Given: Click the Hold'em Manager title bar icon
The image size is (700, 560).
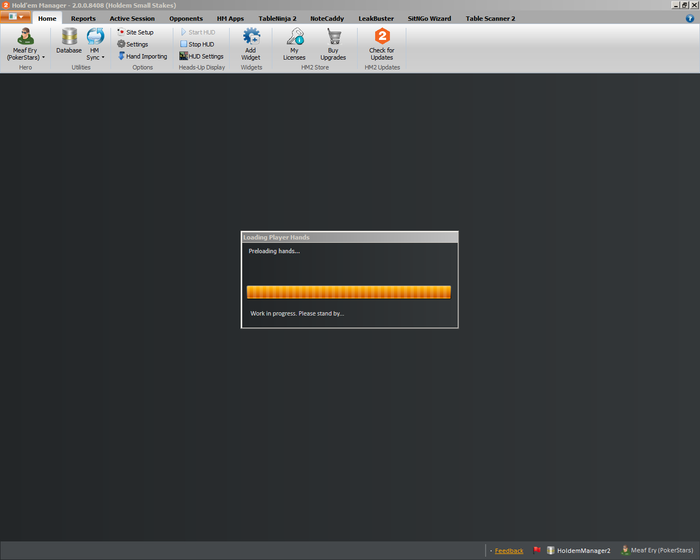Looking at the screenshot, I should click(x=6, y=5).
